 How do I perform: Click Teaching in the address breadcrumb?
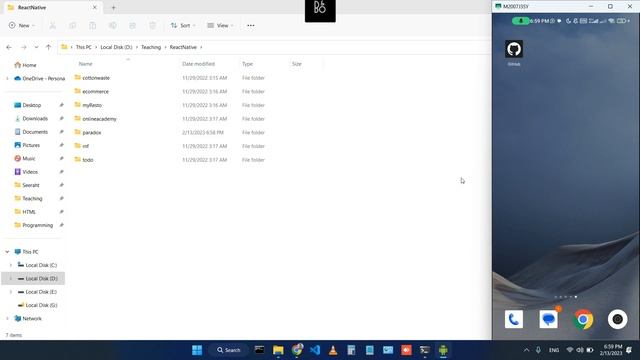point(151,47)
